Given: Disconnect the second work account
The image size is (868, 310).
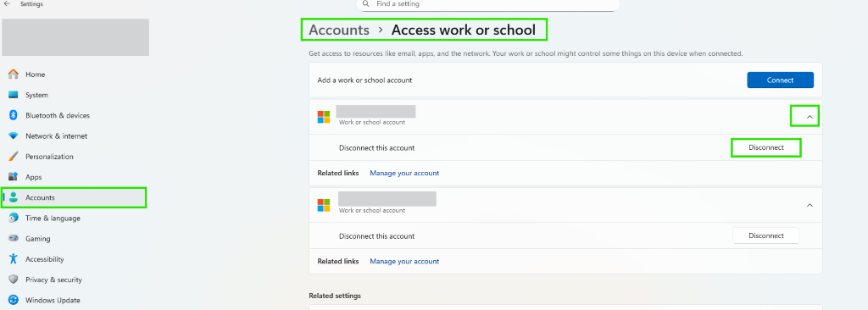Looking at the screenshot, I should (x=766, y=235).
